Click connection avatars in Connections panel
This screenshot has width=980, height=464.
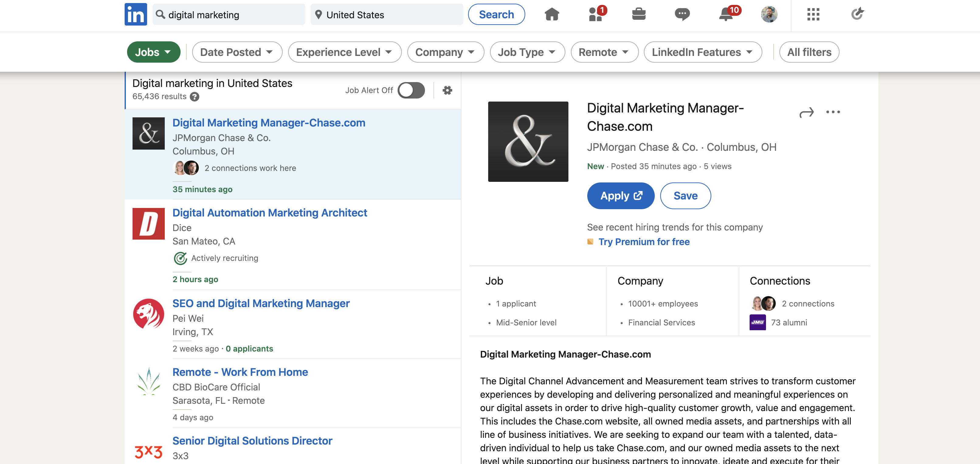[x=763, y=303]
